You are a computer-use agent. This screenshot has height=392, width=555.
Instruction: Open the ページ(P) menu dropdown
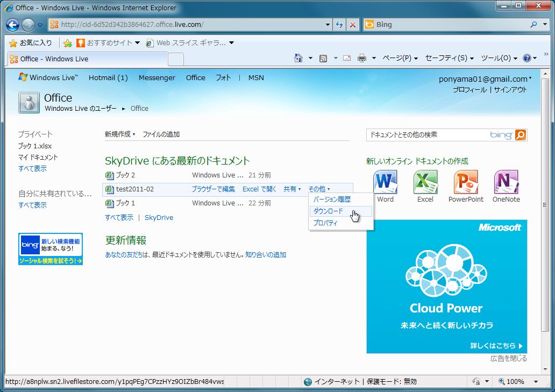400,58
